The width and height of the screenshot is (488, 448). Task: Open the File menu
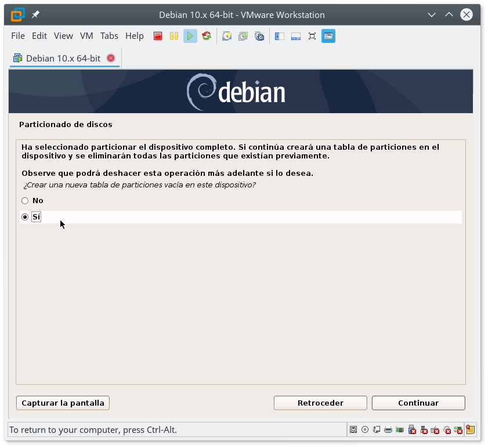click(18, 36)
